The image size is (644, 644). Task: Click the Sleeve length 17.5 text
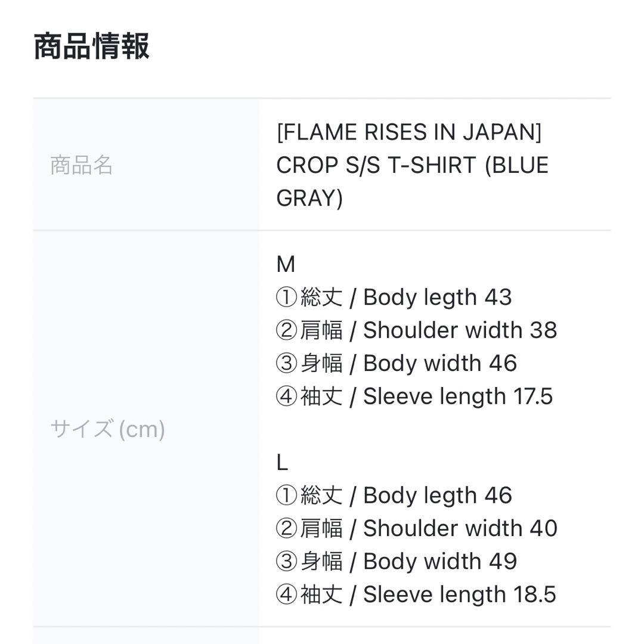[458, 397]
